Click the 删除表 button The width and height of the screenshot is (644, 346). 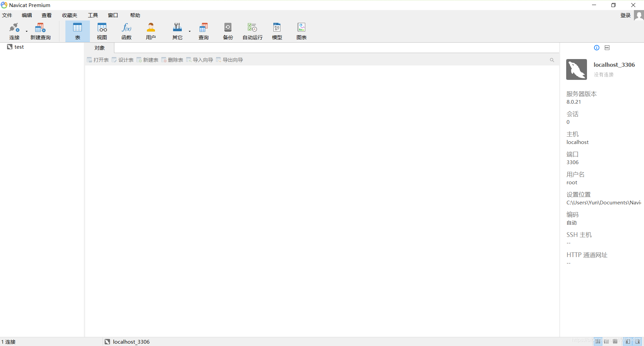172,60
